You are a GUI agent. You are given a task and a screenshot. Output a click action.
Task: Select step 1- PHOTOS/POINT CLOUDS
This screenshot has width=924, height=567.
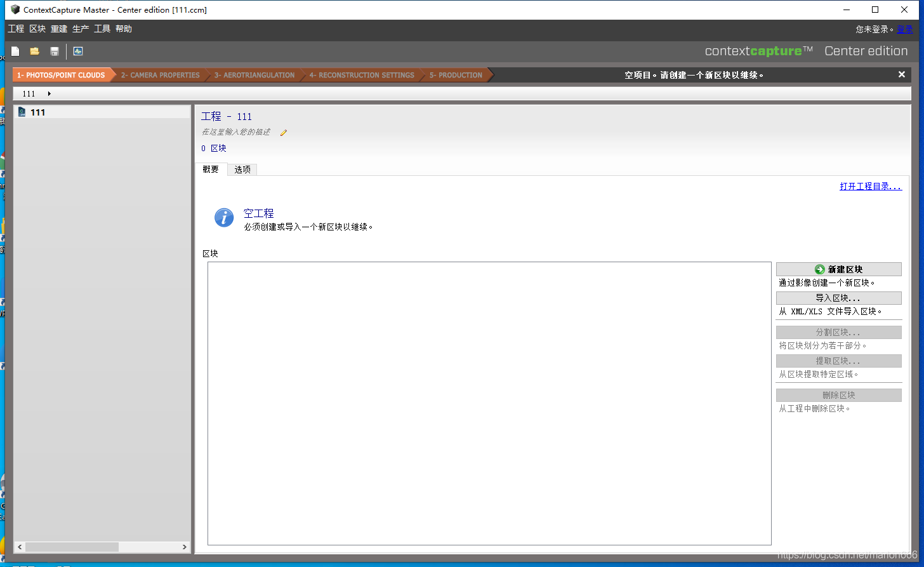pos(61,75)
